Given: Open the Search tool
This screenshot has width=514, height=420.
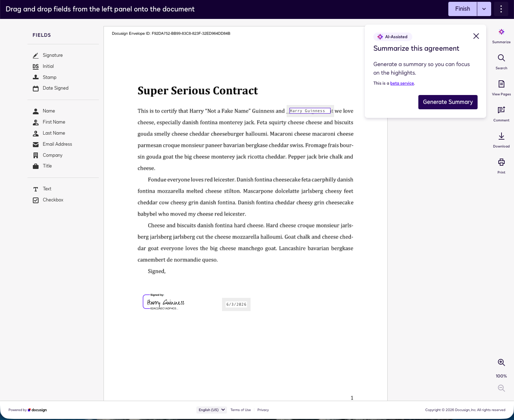Looking at the screenshot, I should tap(501, 62).
